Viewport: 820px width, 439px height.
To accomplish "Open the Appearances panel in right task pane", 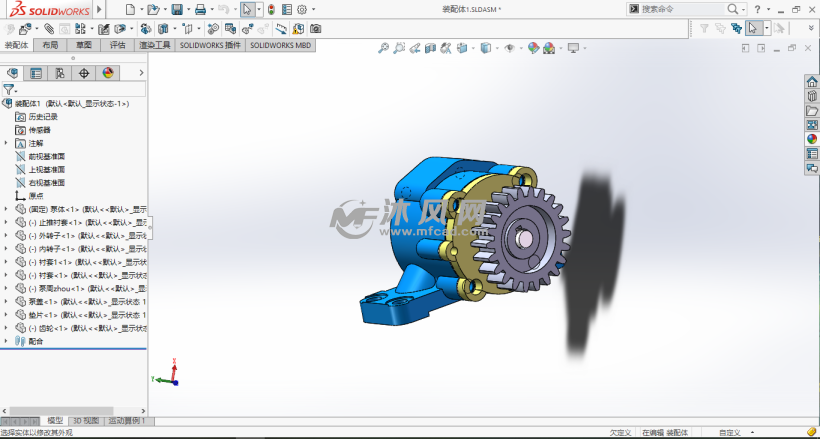I will pos(812,139).
